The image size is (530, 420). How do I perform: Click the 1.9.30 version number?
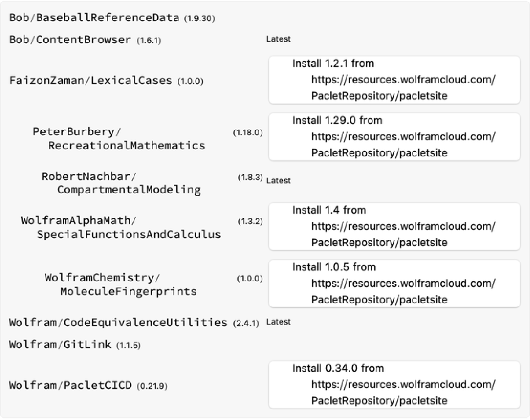click(199, 19)
